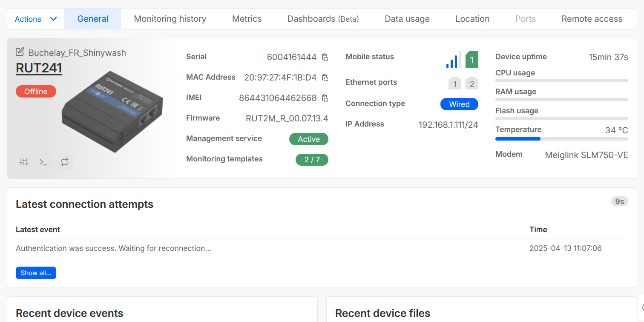The image size is (644, 322).
Task: Click device uptime value 15min 37s
Action: coord(608,57)
